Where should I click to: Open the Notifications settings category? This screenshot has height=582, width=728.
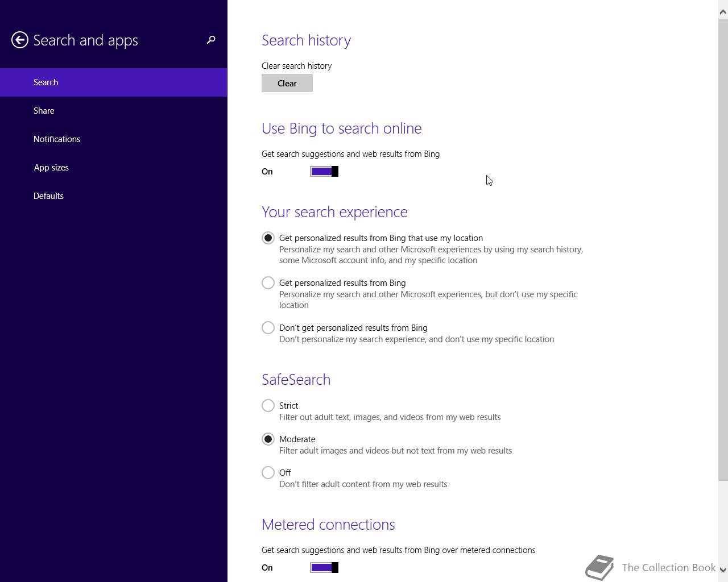114,139
